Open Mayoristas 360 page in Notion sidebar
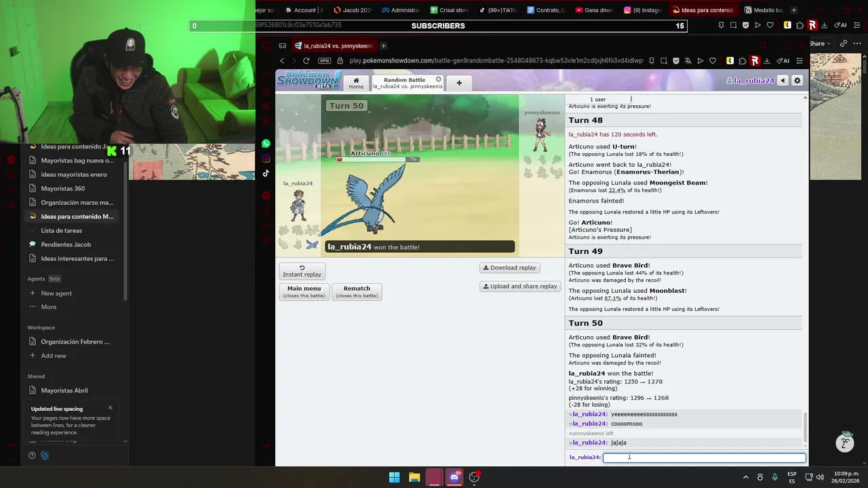 click(72, 188)
